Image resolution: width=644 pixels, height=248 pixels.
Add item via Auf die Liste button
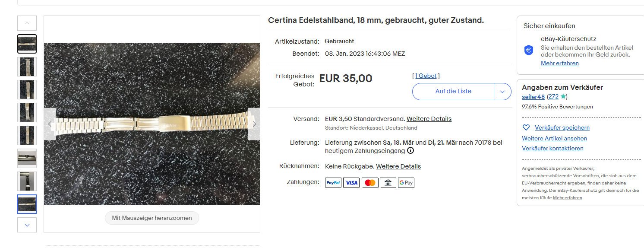pyautogui.click(x=453, y=92)
